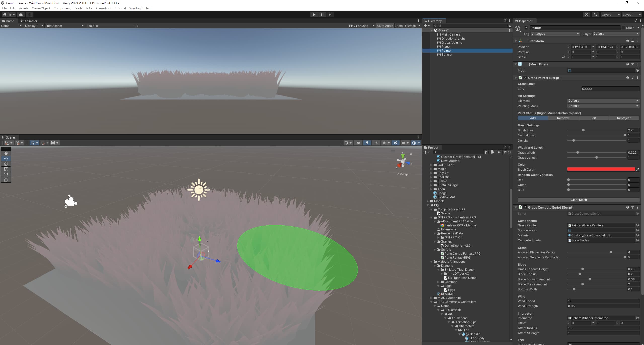Toggle Mute Audio in Game view
Image resolution: width=644 pixels, height=345 pixels.
(385, 26)
